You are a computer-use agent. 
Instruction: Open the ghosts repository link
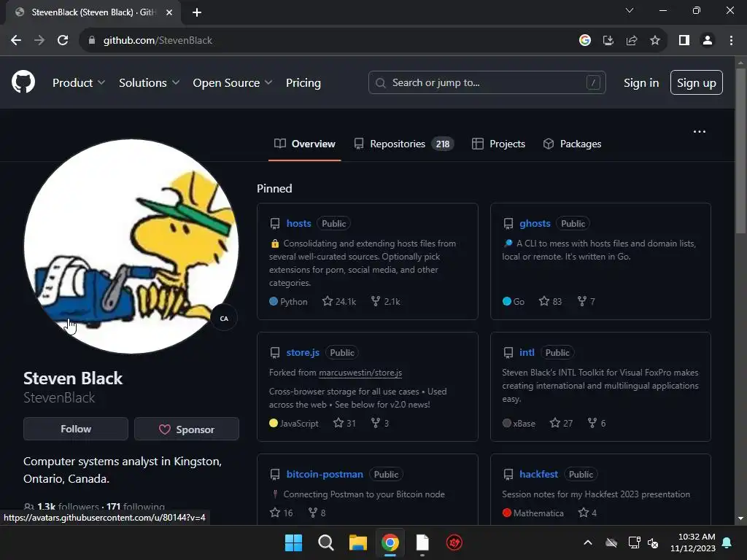tap(535, 223)
